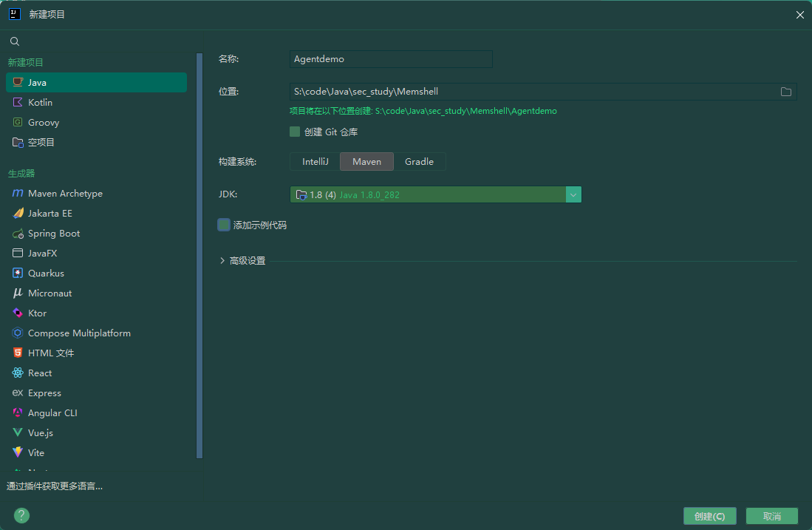Expand the 高级设置 section

(242, 261)
